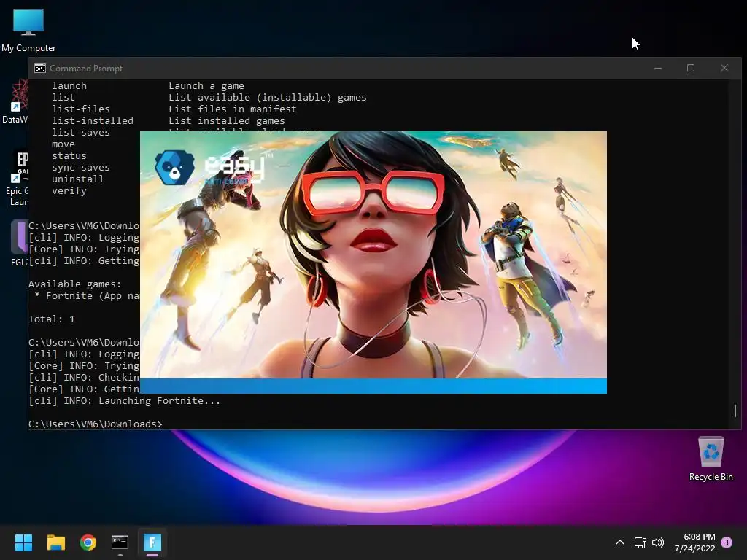Click the 'uninstall' command text

[x=77, y=179]
